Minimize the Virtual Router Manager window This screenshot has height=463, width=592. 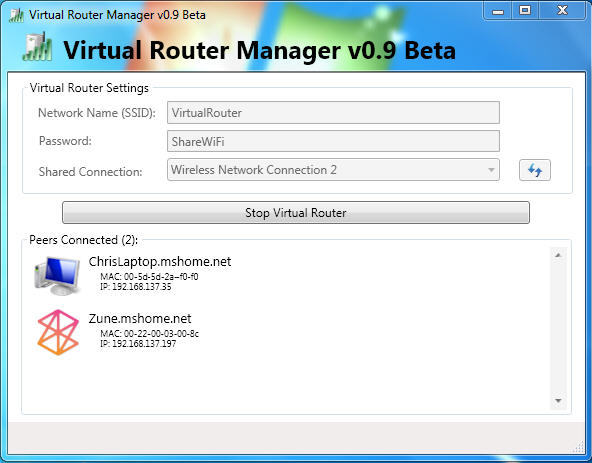(x=498, y=11)
